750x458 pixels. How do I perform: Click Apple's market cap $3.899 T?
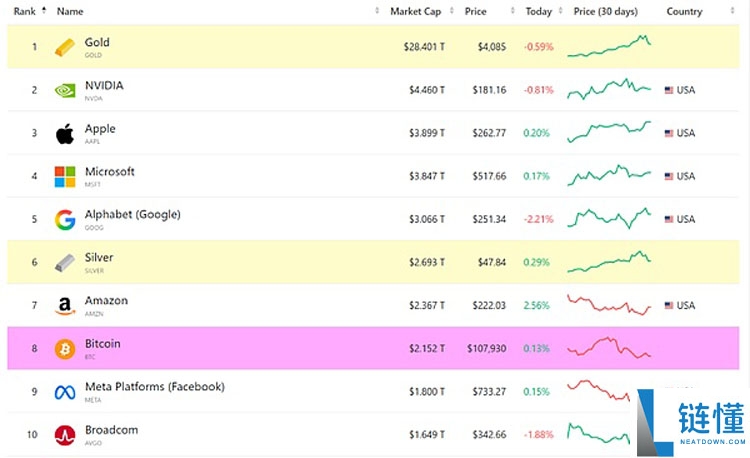(x=427, y=133)
